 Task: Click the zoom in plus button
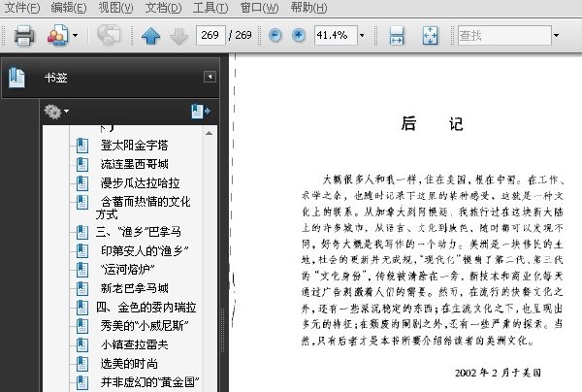(x=299, y=35)
